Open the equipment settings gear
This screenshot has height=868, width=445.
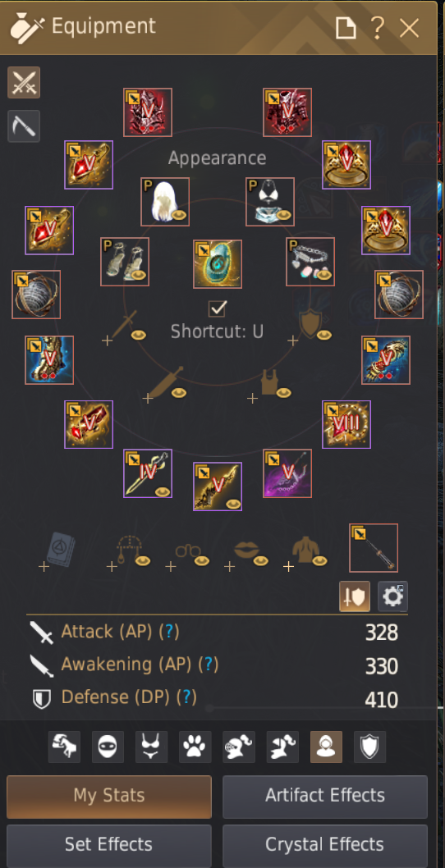coord(392,596)
